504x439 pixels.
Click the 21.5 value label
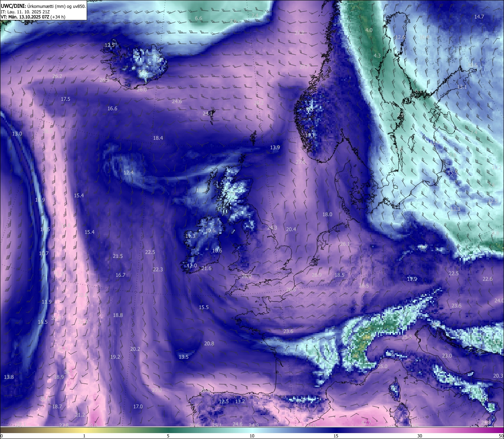118,256
